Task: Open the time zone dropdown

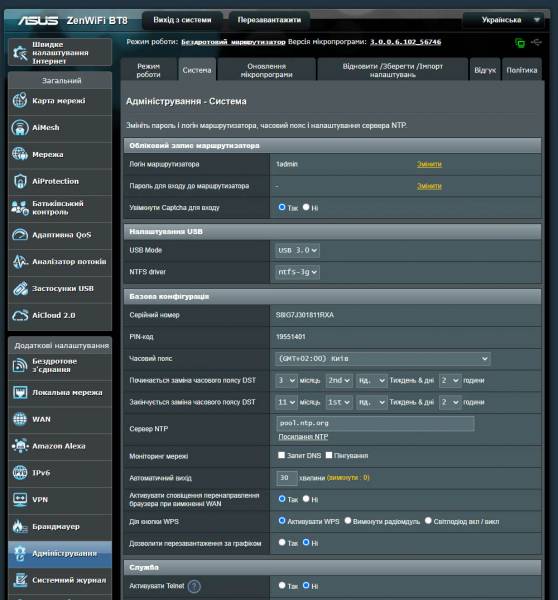Action: [383, 359]
